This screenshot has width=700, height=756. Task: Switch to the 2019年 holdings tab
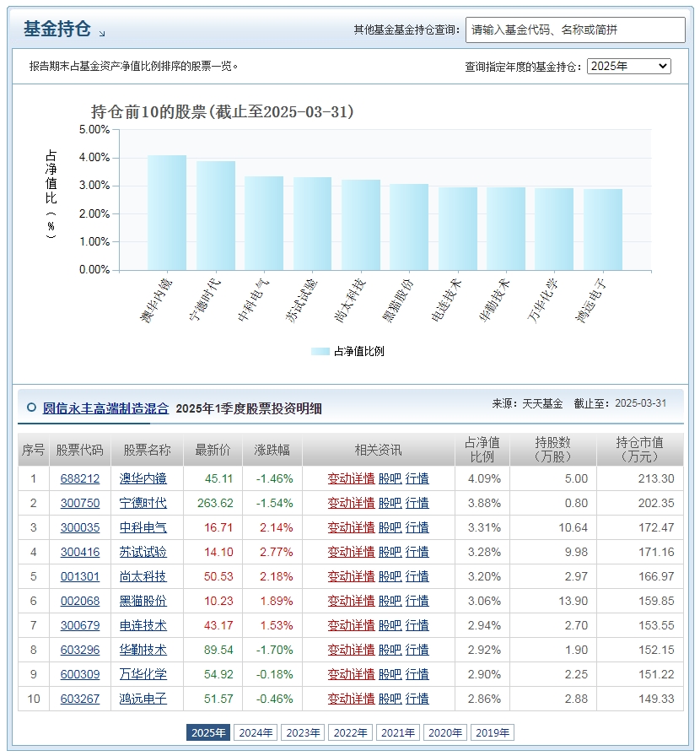(x=493, y=733)
